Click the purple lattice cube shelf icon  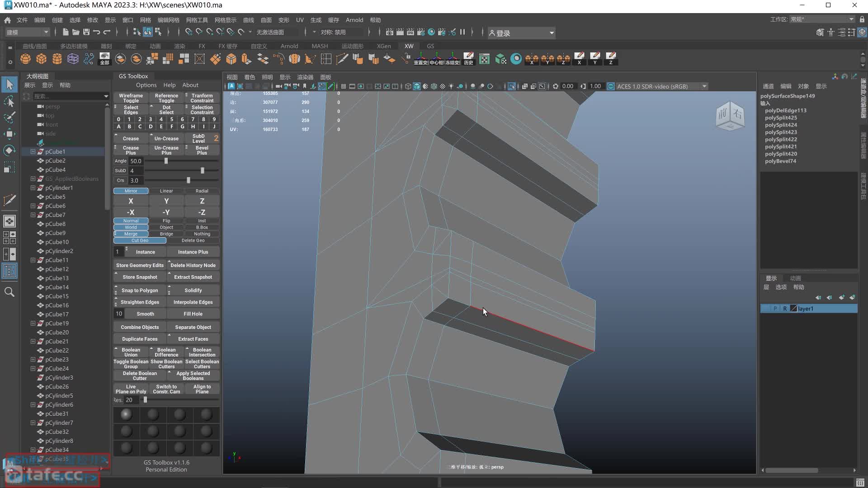click(73, 59)
